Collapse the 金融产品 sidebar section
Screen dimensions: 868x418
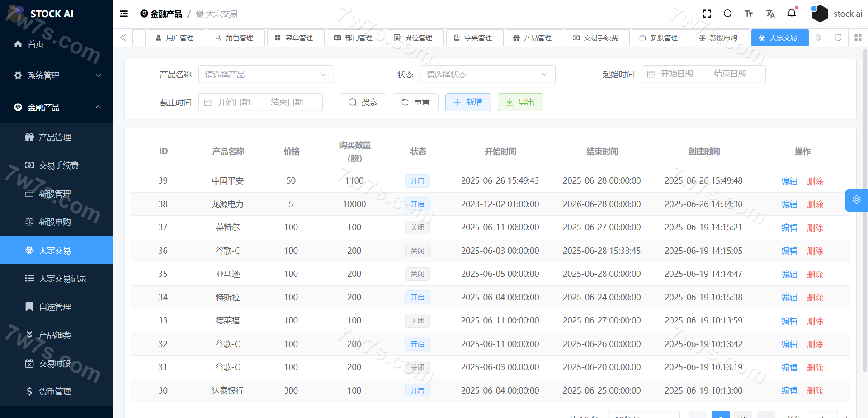(56, 107)
